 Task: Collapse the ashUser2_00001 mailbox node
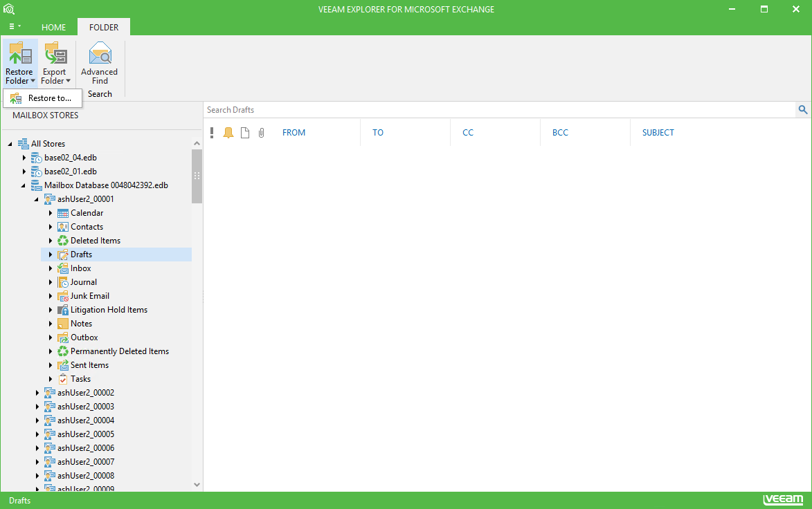coord(36,200)
